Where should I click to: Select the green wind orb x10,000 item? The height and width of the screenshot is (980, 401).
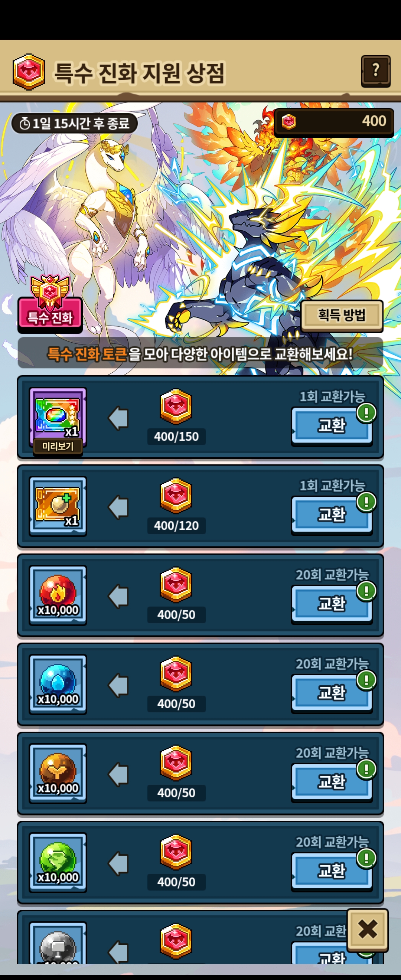58,862
